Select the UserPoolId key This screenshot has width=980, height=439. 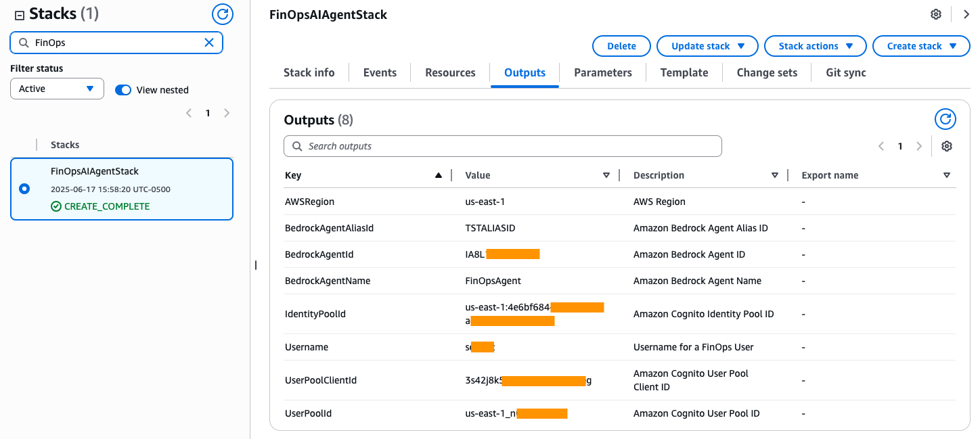click(x=309, y=413)
